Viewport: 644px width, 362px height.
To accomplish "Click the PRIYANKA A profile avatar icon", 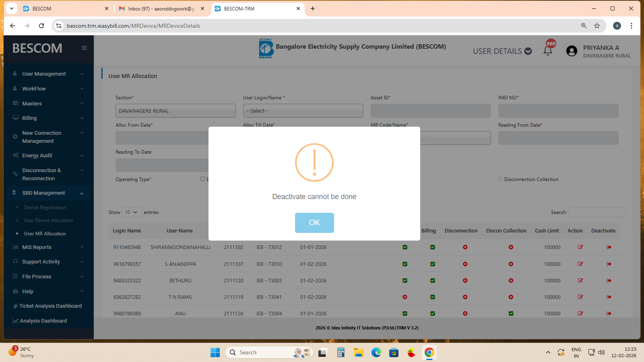I will tap(572, 51).
